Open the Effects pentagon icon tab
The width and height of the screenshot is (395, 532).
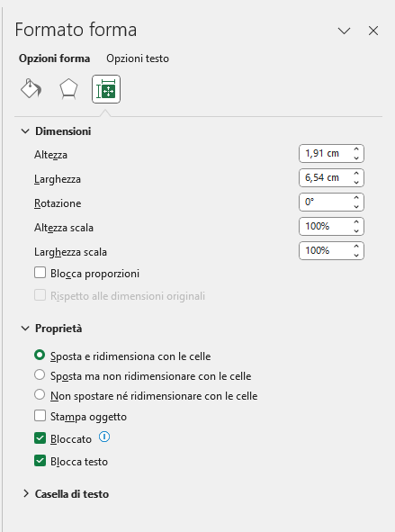[68, 89]
